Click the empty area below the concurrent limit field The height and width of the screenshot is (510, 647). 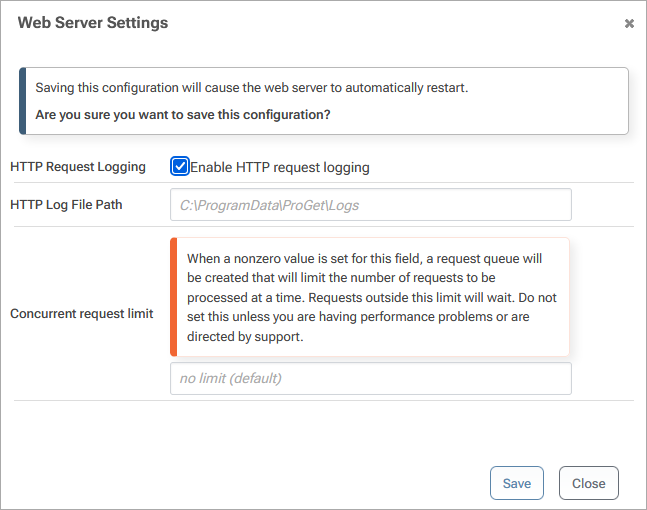pyautogui.click(x=324, y=431)
